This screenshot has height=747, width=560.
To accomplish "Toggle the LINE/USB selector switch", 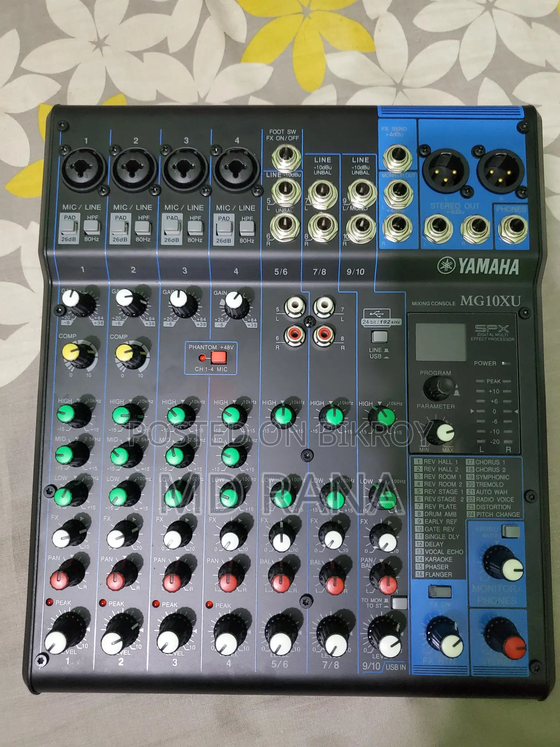I will point(379,336).
